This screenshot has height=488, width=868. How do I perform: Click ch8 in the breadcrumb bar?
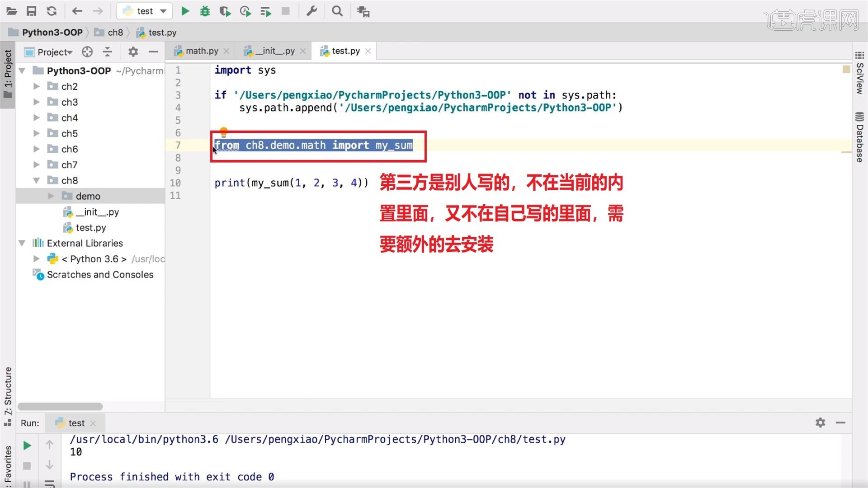point(114,32)
